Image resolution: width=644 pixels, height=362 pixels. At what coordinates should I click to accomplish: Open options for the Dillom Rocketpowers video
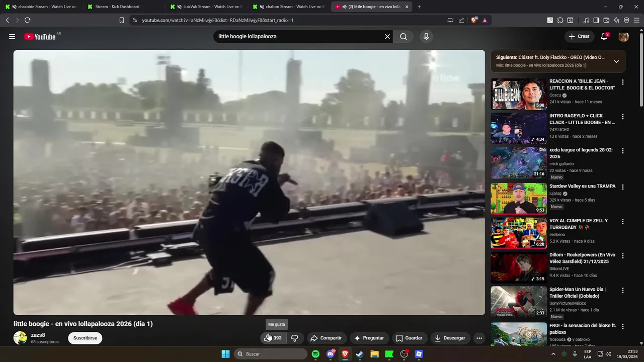coord(623,255)
